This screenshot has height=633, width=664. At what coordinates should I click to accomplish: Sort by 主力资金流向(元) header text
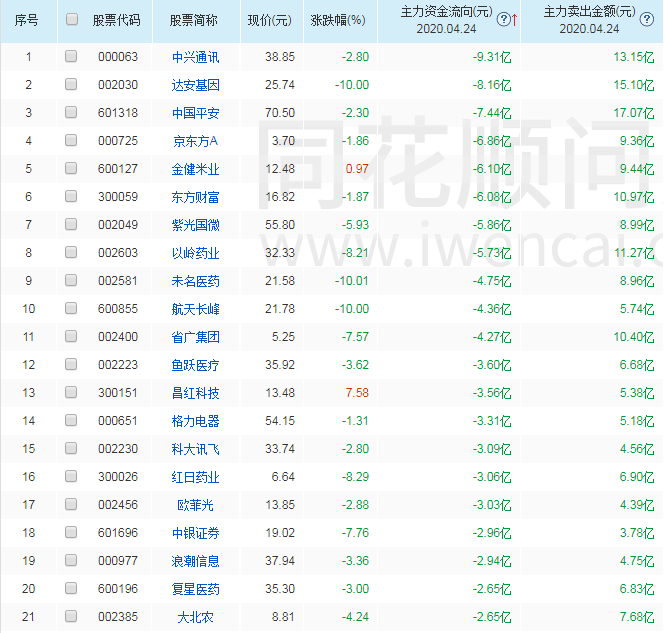coord(447,12)
